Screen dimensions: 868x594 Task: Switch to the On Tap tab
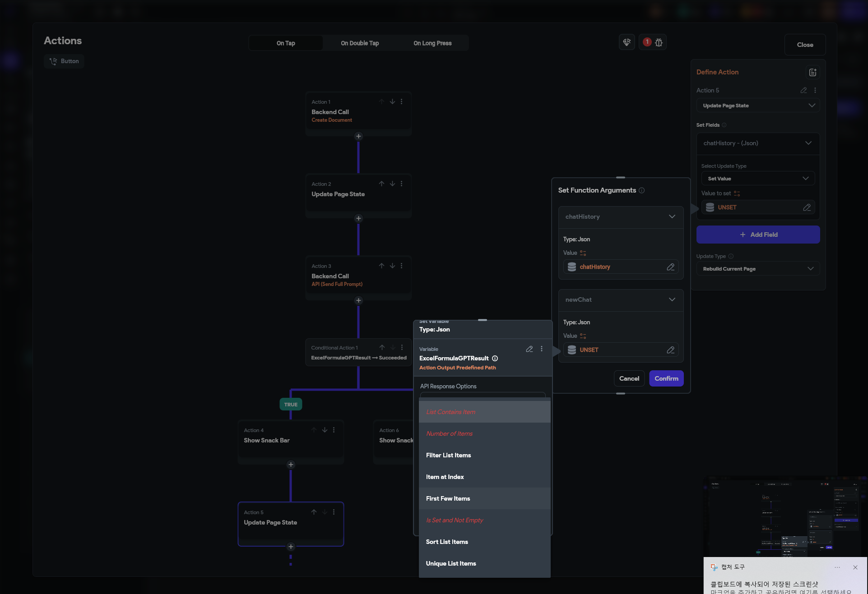click(286, 43)
